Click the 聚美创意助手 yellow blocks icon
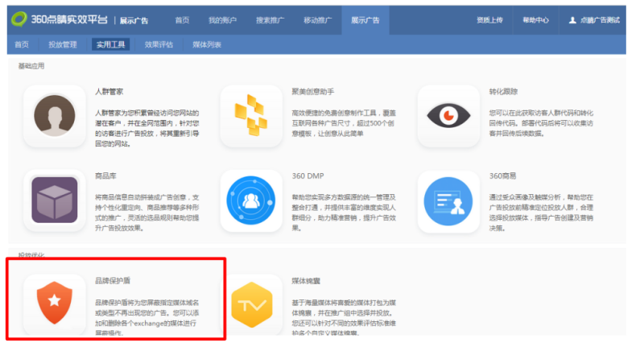644x343 pixels. [251, 116]
